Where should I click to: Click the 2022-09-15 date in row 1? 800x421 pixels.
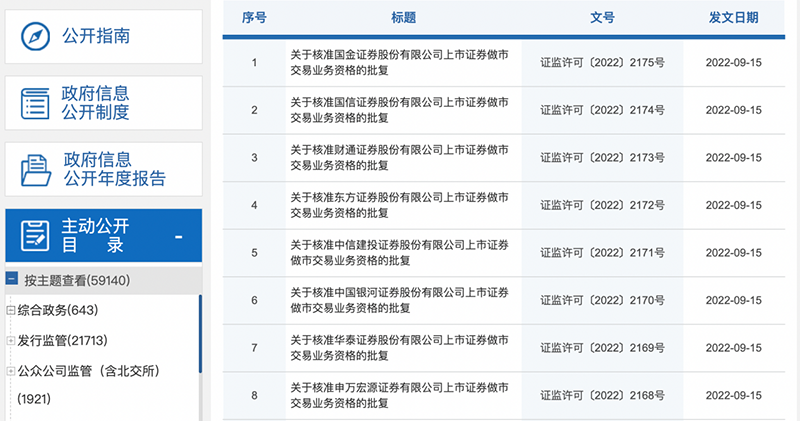pyautogui.click(x=734, y=63)
